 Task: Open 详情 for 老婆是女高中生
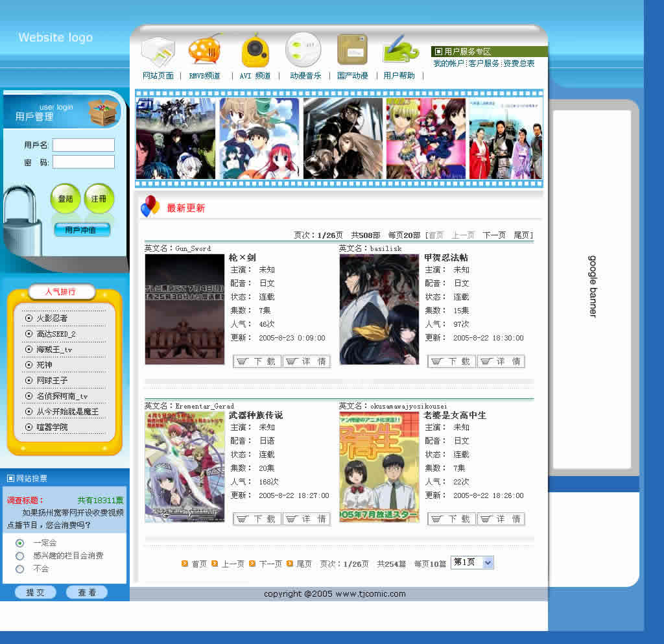(x=501, y=519)
